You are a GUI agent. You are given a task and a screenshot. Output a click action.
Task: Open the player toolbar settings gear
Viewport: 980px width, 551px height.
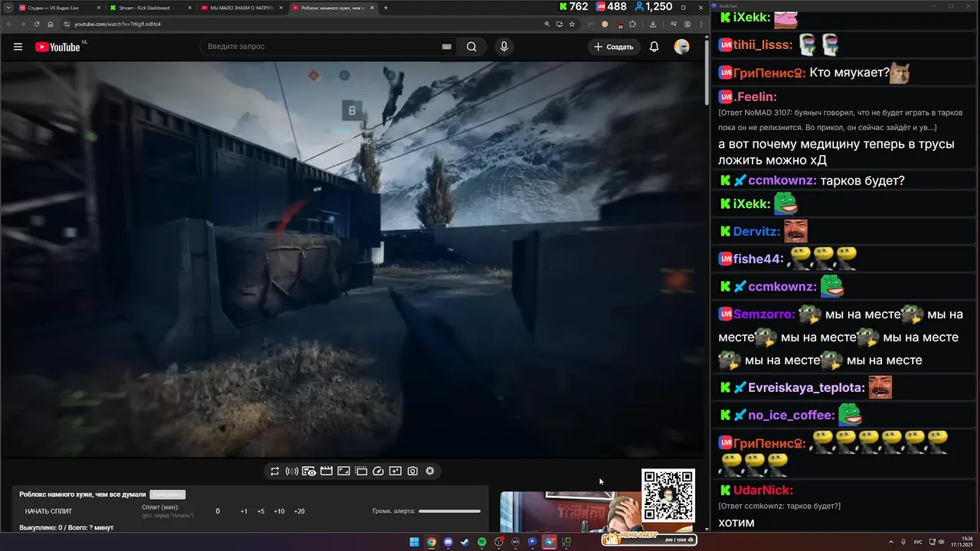pyautogui.click(x=430, y=471)
